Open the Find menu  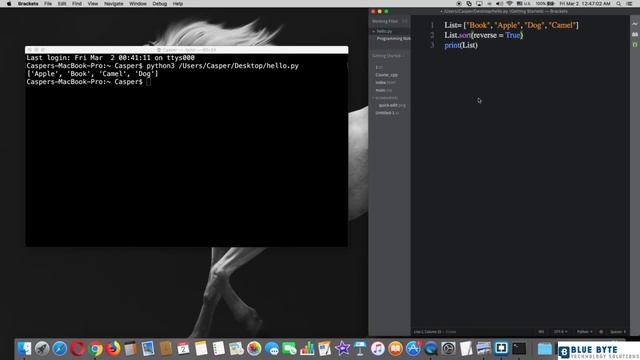pyautogui.click(x=77, y=4)
